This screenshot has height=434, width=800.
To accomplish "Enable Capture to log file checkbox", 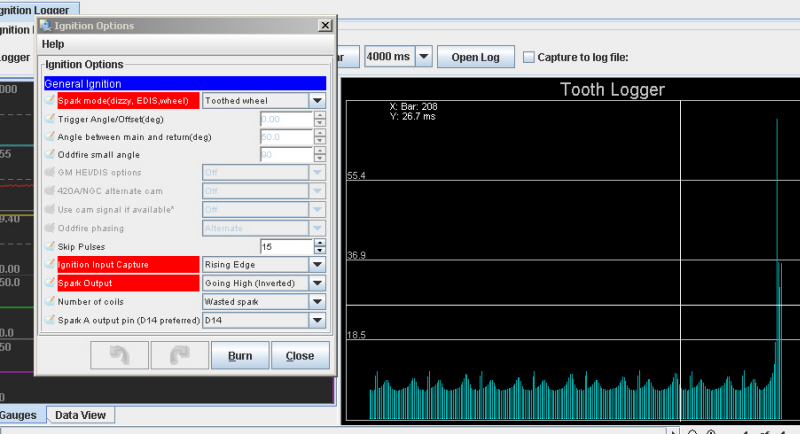I will [x=529, y=57].
